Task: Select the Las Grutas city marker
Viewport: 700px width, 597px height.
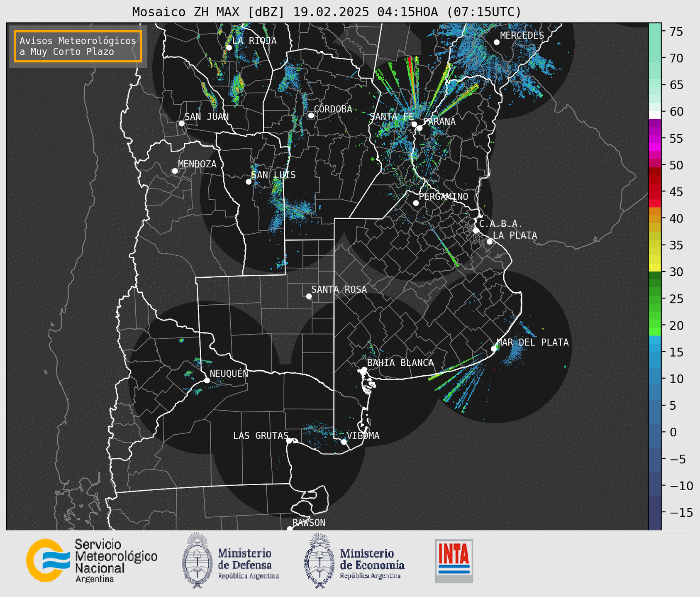Action: [x=289, y=440]
